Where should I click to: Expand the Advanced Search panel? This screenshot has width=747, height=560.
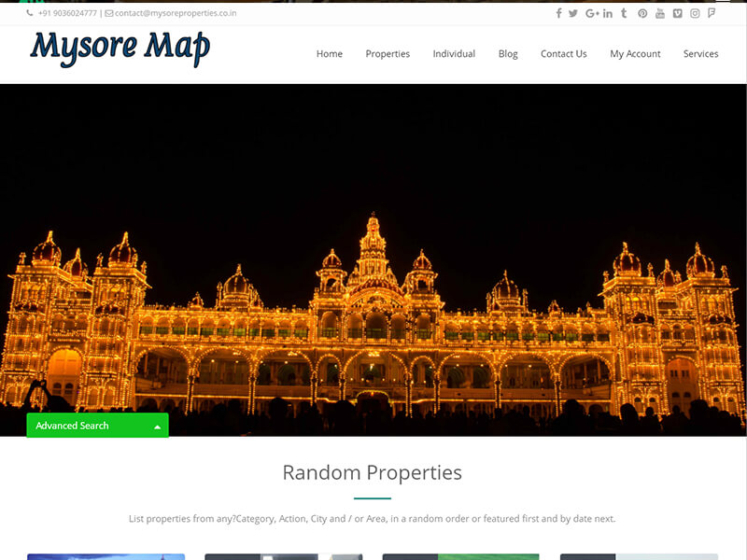tap(97, 426)
